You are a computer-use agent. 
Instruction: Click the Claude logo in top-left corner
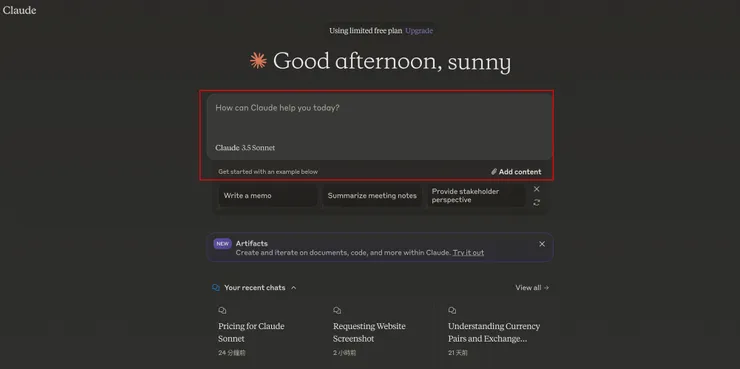tap(19, 10)
